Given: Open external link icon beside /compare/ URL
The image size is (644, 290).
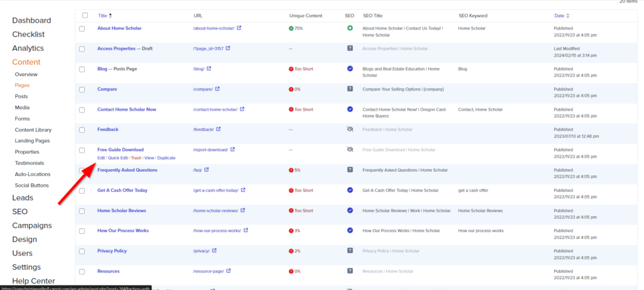Looking at the screenshot, I should (217, 89).
